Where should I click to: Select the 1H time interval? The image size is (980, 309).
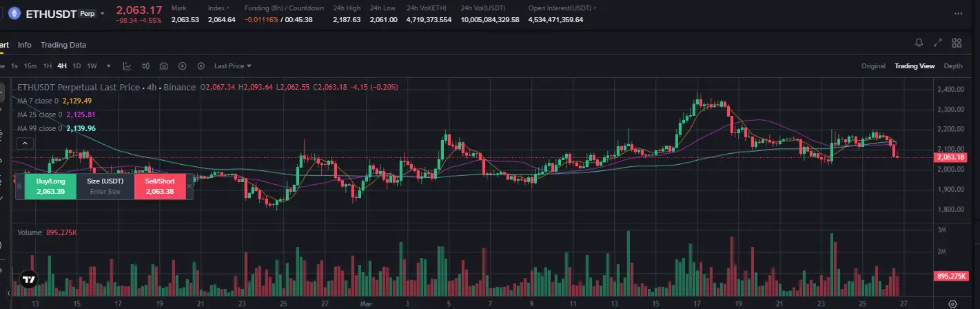[x=48, y=66]
